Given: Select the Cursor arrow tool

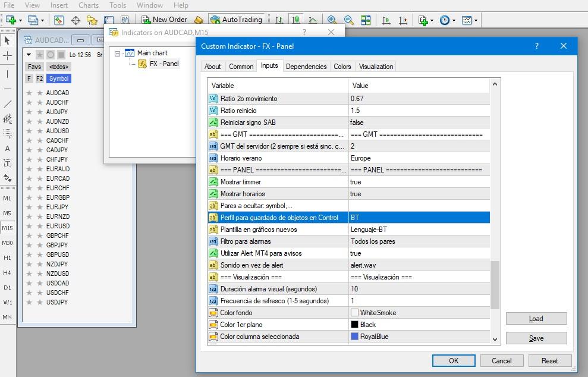Looking at the screenshot, I should (x=7, y=40).
